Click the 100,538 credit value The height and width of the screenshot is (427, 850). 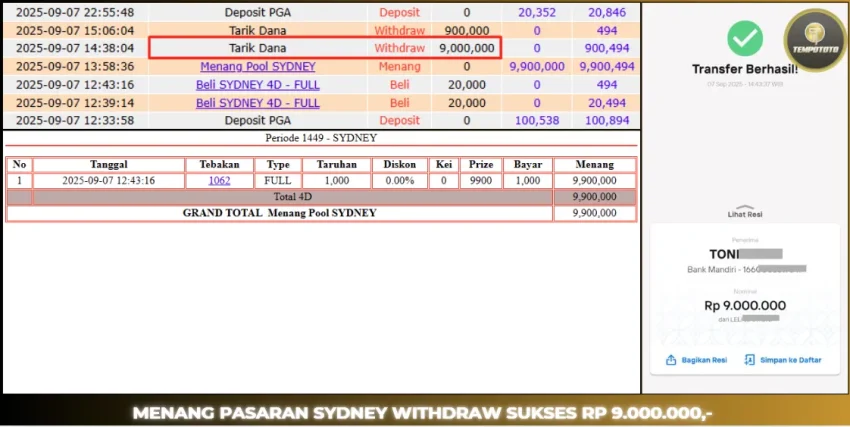(x=537, y=120)
